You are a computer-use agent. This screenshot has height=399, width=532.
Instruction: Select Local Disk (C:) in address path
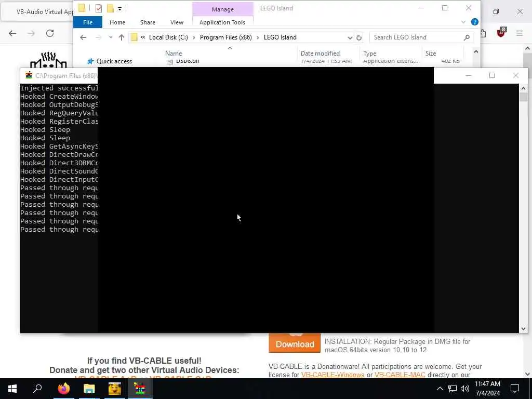click(x=168, y=37)
